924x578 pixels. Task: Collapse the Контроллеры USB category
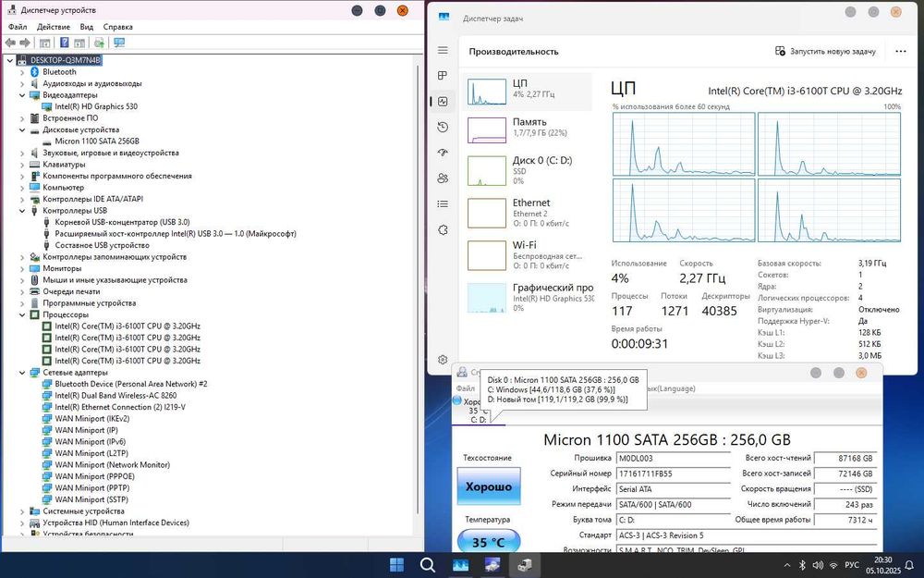point(22,211)
